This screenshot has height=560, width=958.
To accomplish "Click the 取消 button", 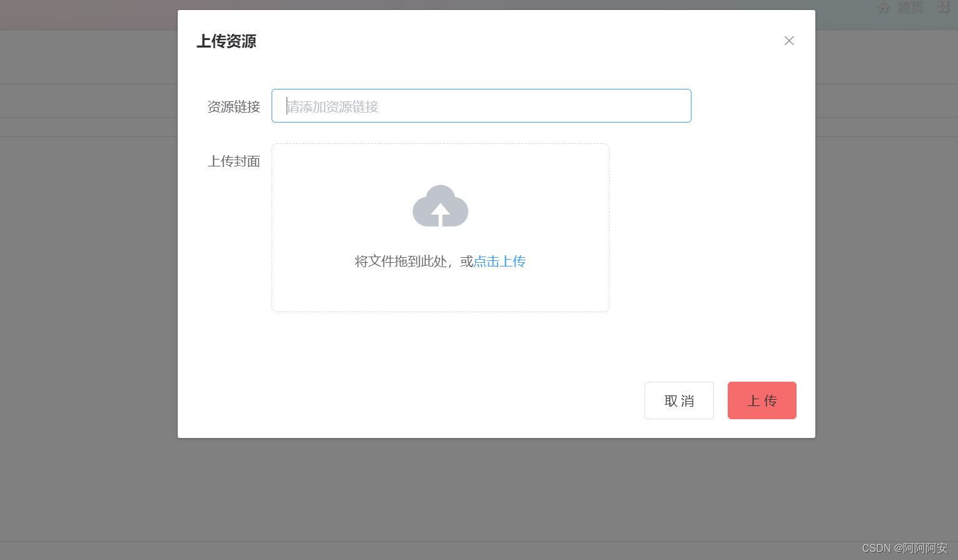I will tap(679, 400).
